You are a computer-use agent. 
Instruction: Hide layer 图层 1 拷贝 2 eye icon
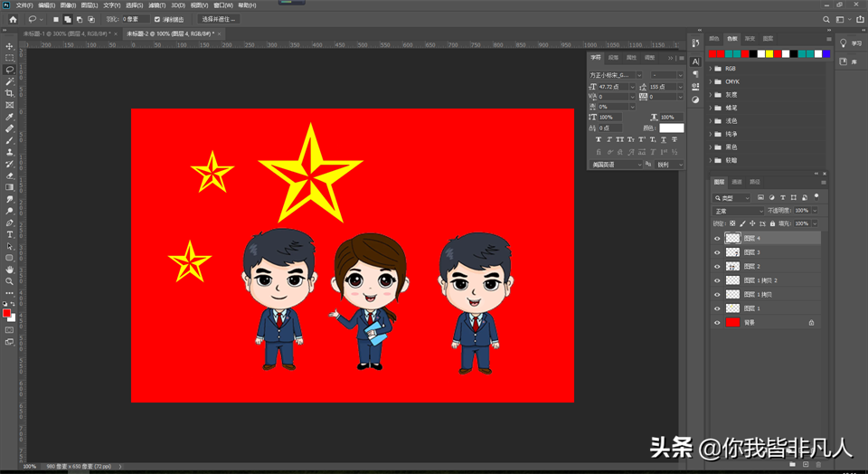(x=717, y=280)
